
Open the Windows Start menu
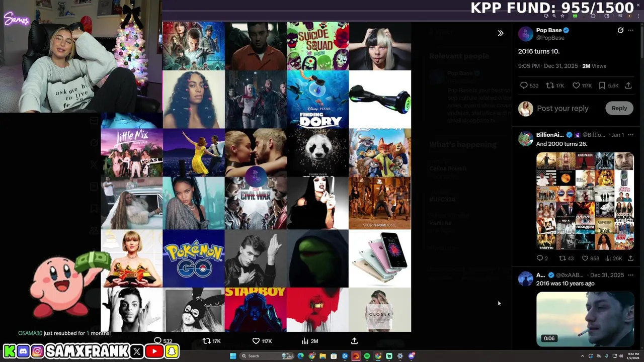233,356
